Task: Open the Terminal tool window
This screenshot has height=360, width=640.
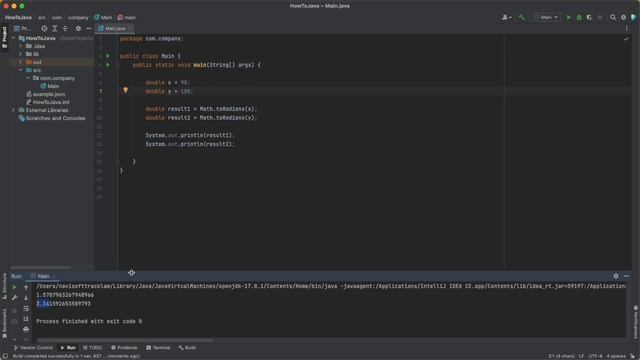Action: [x=158, y=348]
